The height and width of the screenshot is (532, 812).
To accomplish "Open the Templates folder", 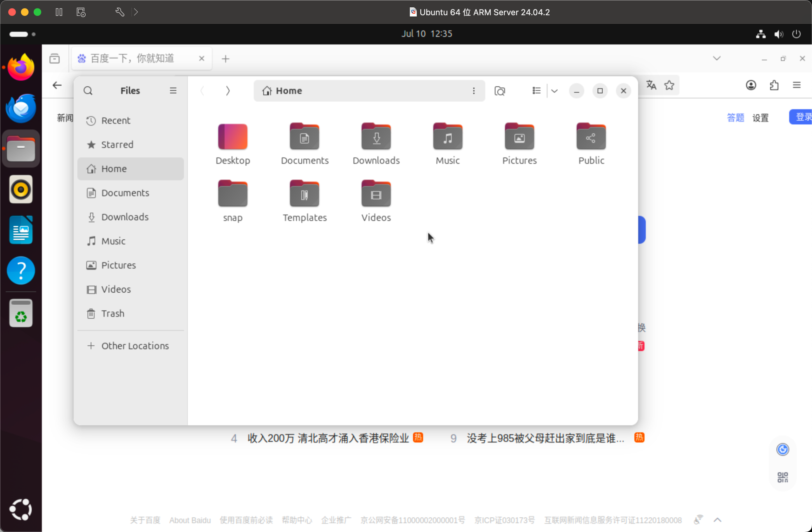I will [304, 201].
